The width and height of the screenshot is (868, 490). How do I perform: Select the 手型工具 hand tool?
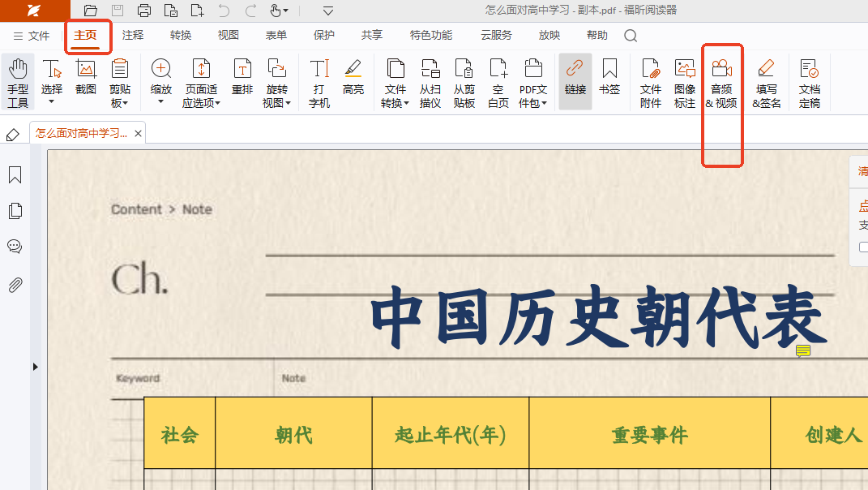[18, 83]
